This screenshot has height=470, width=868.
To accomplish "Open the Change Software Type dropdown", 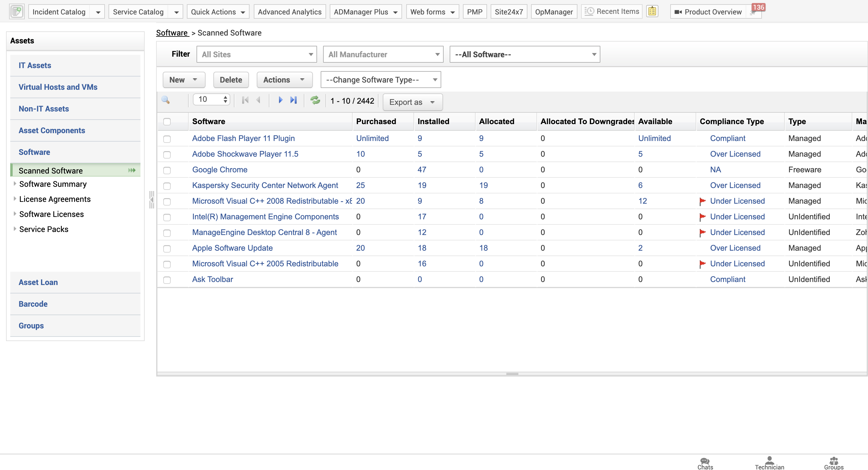I will pyautogui.click(x=380, y=80).
